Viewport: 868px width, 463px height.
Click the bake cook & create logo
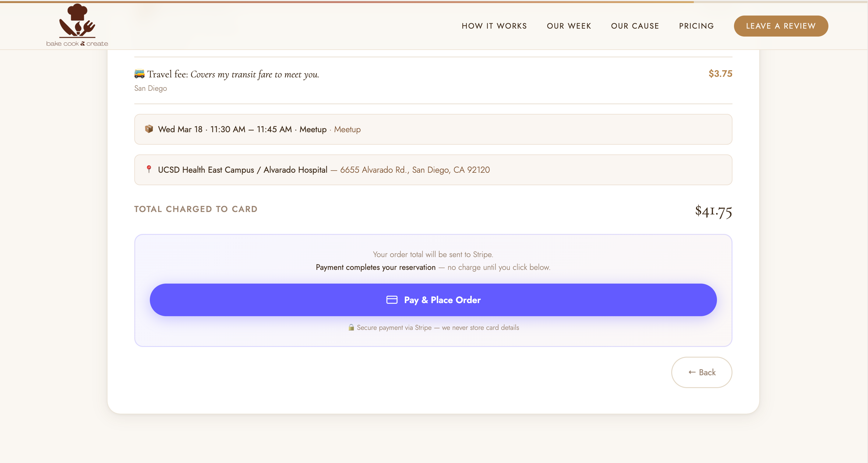click(x=77, y=25)
